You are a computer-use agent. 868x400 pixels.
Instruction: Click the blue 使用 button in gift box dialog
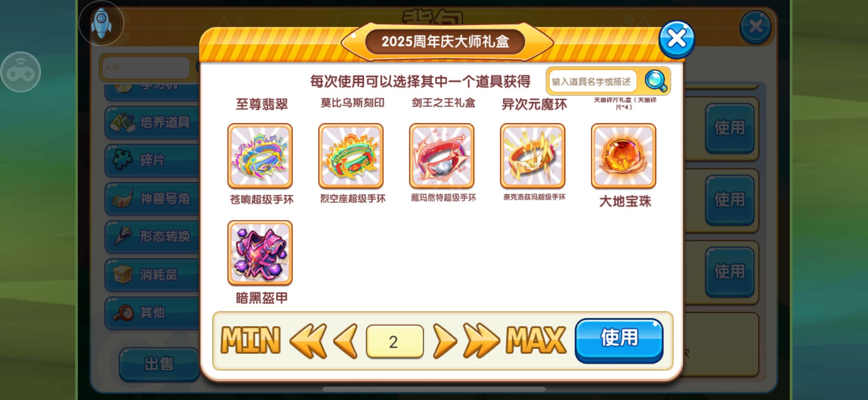(x=619, y=340)
